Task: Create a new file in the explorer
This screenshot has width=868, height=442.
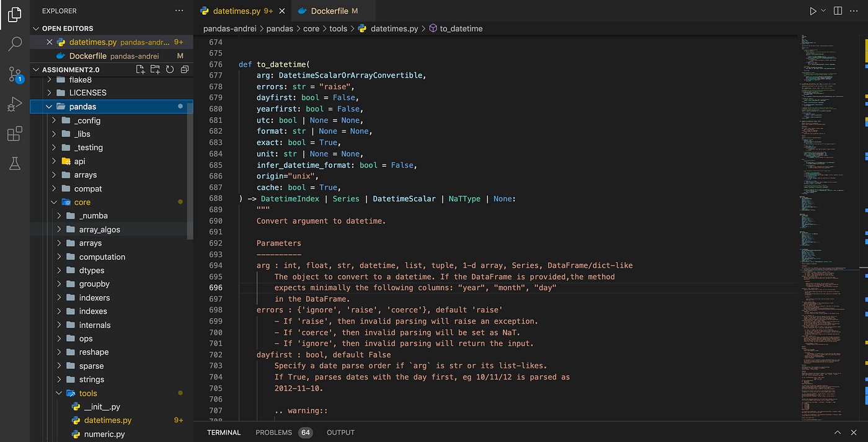Action: coord(140,69)
